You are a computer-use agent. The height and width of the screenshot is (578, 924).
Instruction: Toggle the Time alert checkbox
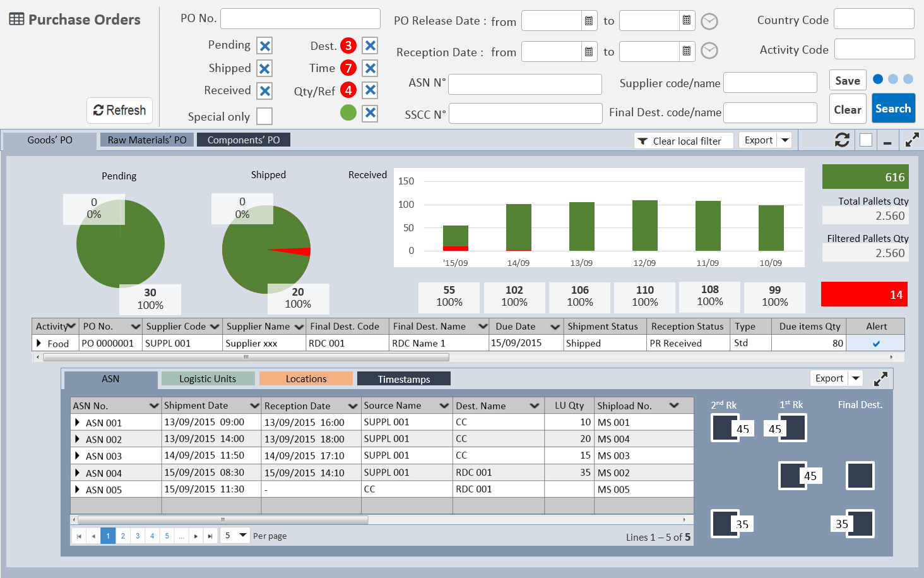point(370,68)
